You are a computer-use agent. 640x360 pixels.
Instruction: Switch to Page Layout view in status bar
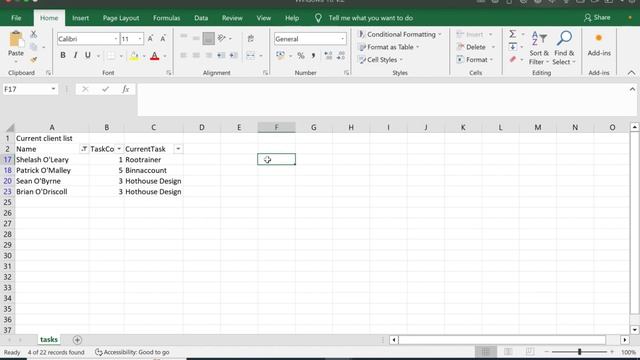click(508, 352)
